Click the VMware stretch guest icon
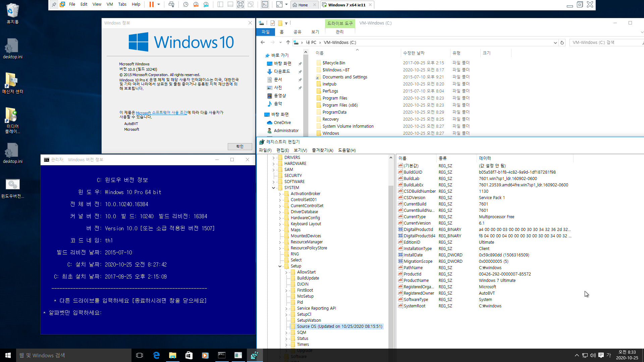This screenshot has width=644, height=362. click(279, 5)
